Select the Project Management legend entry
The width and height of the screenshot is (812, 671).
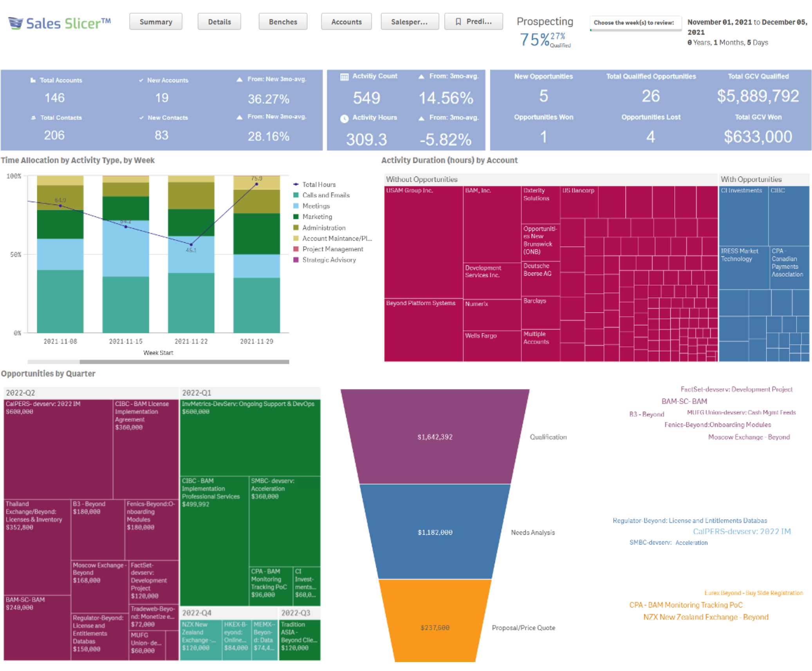coord(328,249)
